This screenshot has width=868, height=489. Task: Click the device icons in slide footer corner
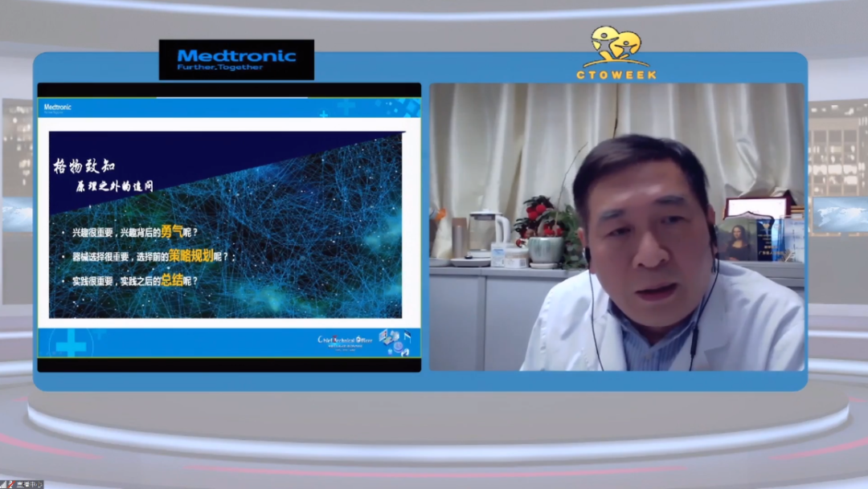point(396,340)
